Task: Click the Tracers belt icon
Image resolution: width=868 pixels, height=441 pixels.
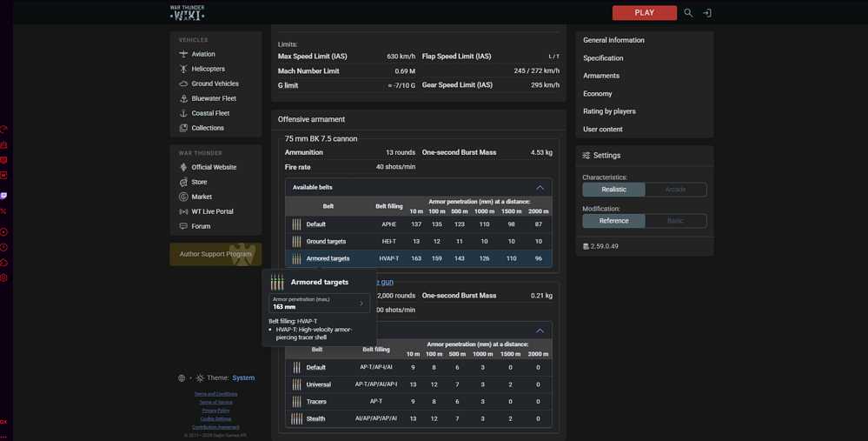Action: [296, 402]
